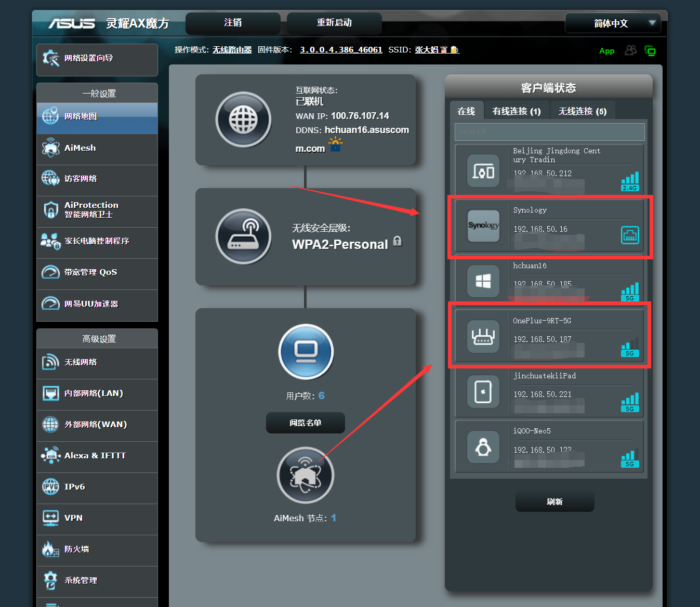The width and height of the screenshot is (700, 607).
Task: Open the AiMesh sidebar page
Action: 97,149
